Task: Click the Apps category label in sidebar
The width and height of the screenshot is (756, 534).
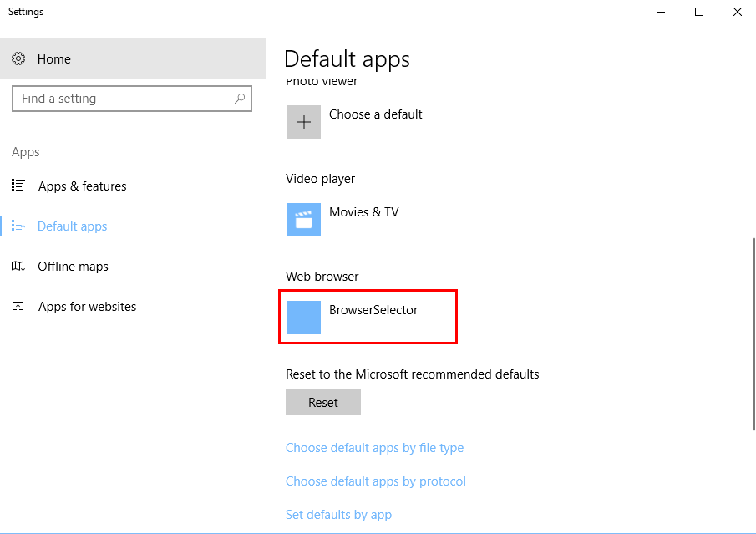Action: (26, 152)
